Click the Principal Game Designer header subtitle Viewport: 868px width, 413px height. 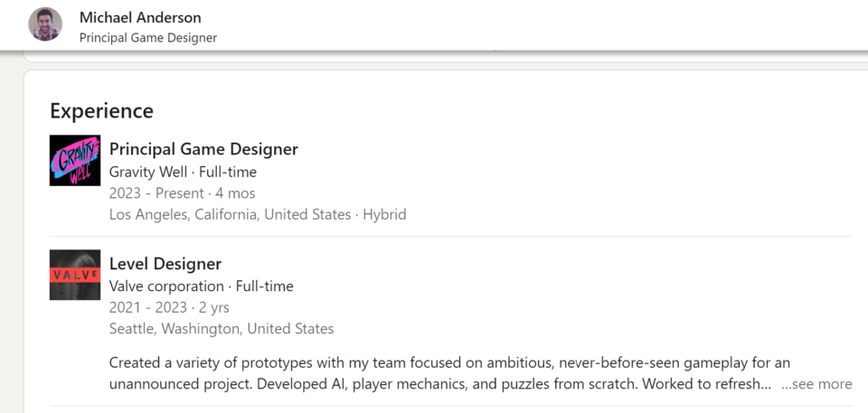click(x=147, y=38)
